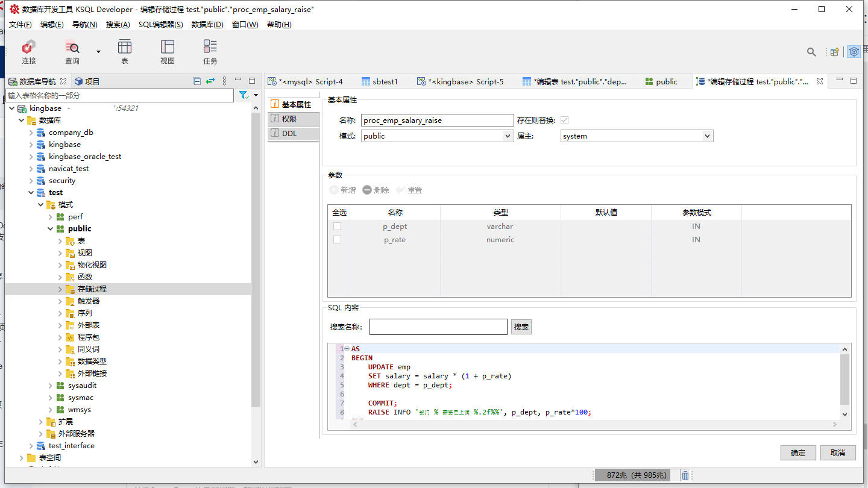Toggle the p_dept parameter checkbox

click(338, 227)
